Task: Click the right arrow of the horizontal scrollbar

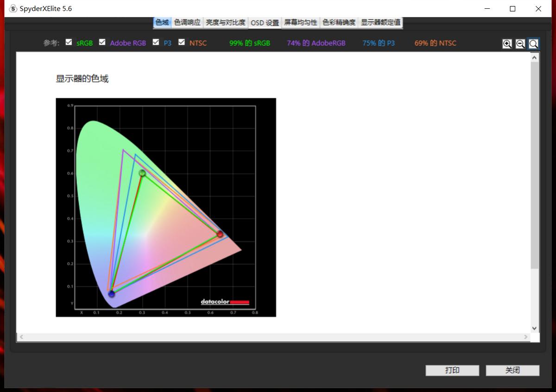Action: coord(525,337)
